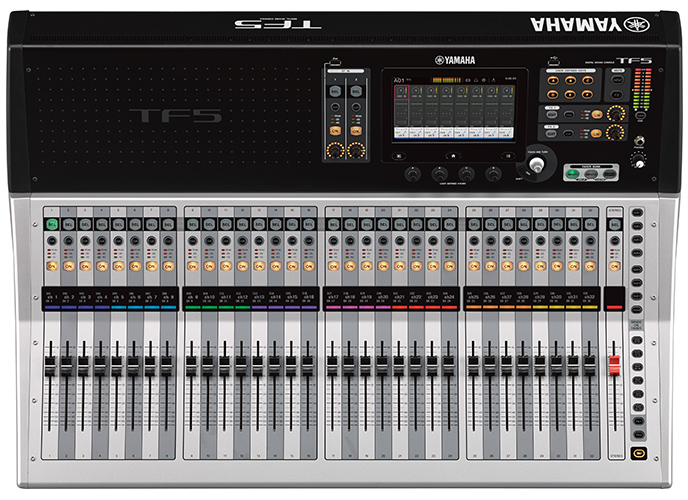Click the FX2 level knob
This screenshot has width=688, height=500.
(x=616, y=132)
